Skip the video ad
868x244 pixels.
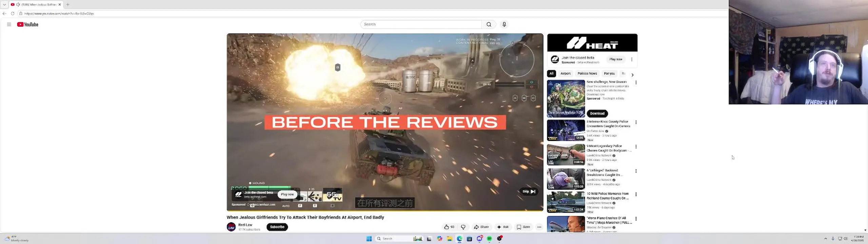pyautogui.click(x=529, y=191)
